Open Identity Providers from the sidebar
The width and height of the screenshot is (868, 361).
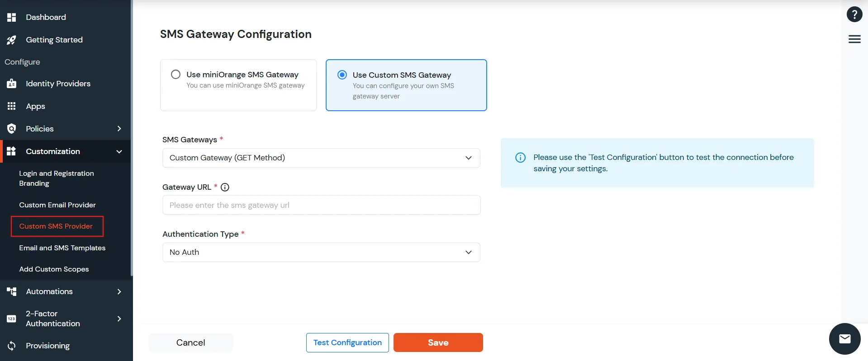click(58, 84)
